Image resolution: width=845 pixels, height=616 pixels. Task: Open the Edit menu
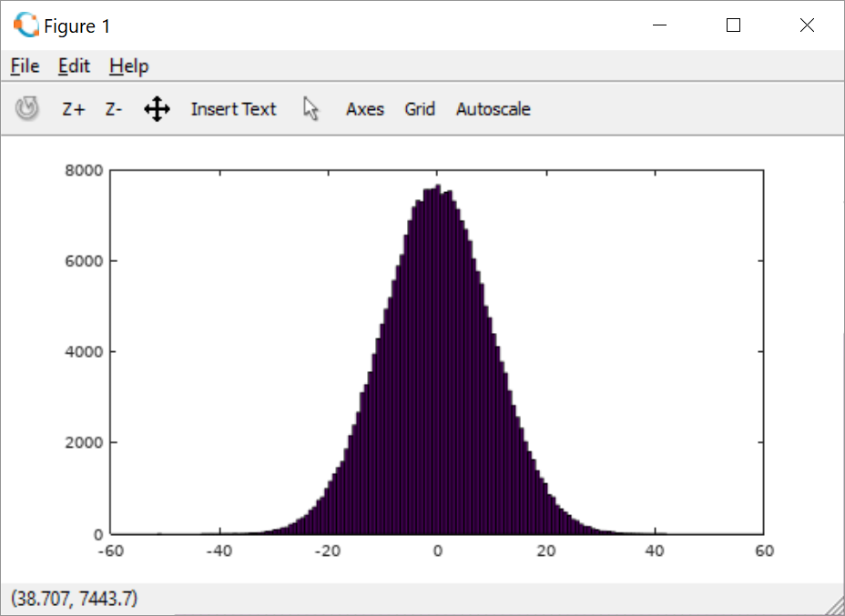tap(74, 66)
